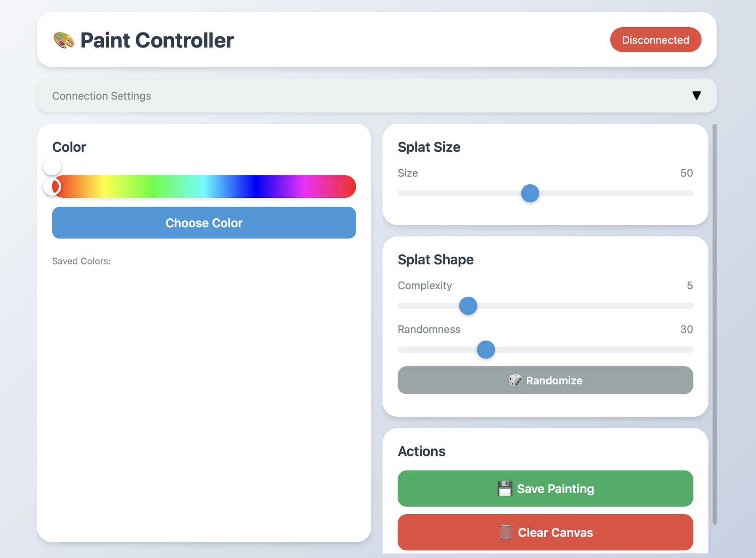Click the Randomness value '30'
Viewport: 756px width, 558px height.
coord(686,329)
